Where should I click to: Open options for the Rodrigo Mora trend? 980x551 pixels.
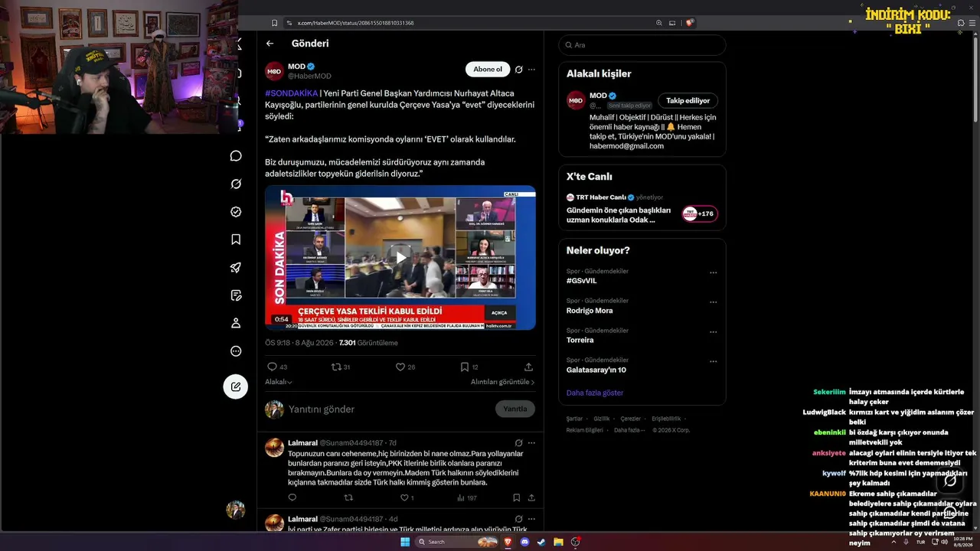(713, 302)
